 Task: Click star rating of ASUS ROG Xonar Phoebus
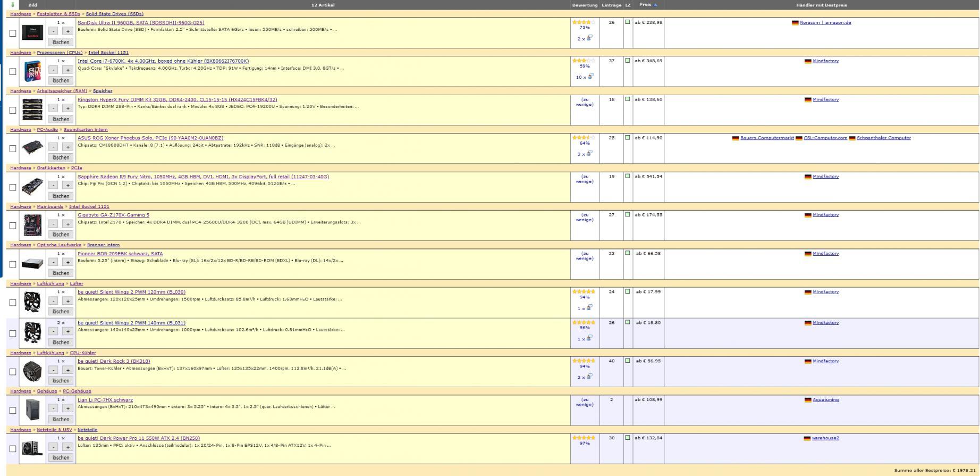[x=584, y=137]
